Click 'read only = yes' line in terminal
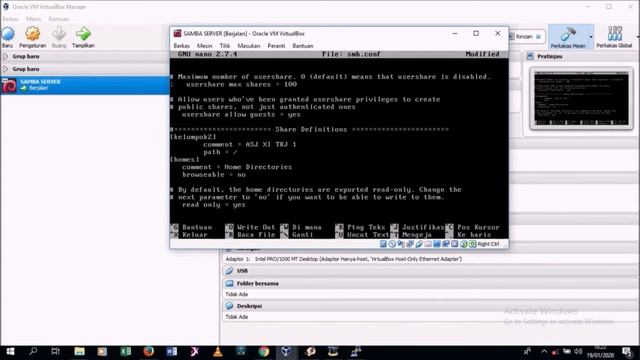Image resolution: width=640 pixels, height=360 pixels. [x=214, y=204]
